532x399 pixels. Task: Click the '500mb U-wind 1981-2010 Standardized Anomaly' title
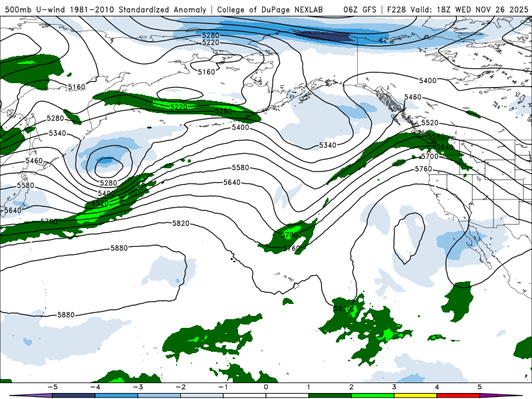point(106,9)
